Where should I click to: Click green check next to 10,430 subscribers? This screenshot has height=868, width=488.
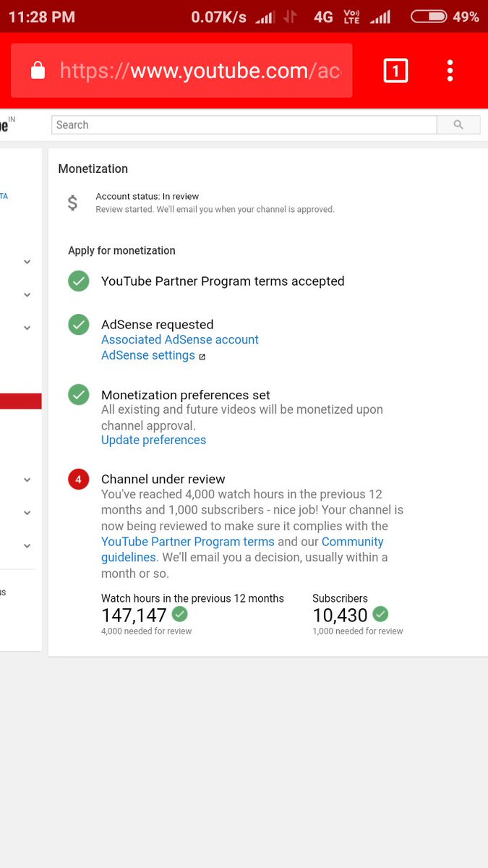pyautogui.click(x=380, y=614)
